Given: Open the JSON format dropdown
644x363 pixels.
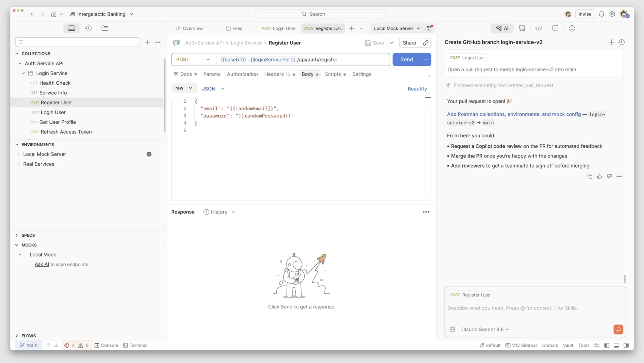Looking at the screenshot, I should [x=213, y=89].
